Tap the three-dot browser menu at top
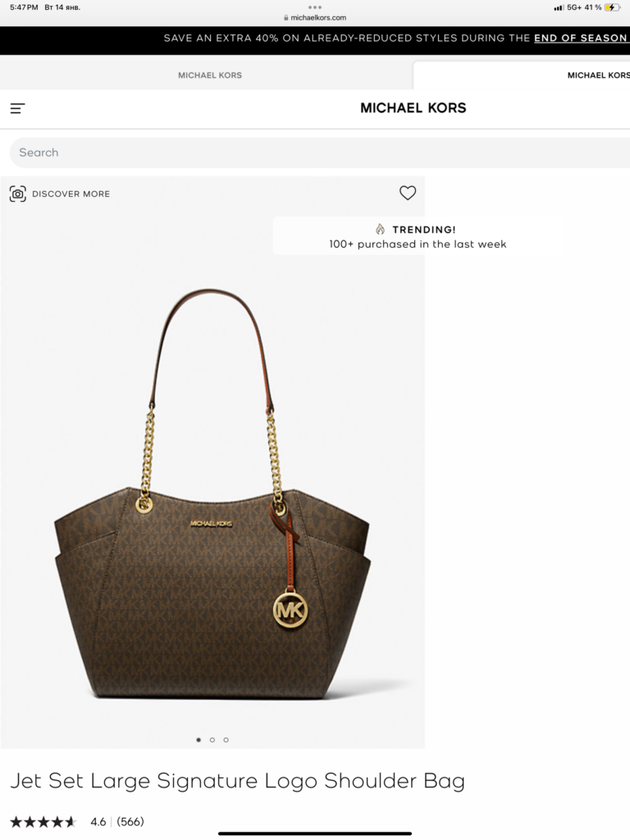Screen dimensions: 630x840 tap(315, 7)
